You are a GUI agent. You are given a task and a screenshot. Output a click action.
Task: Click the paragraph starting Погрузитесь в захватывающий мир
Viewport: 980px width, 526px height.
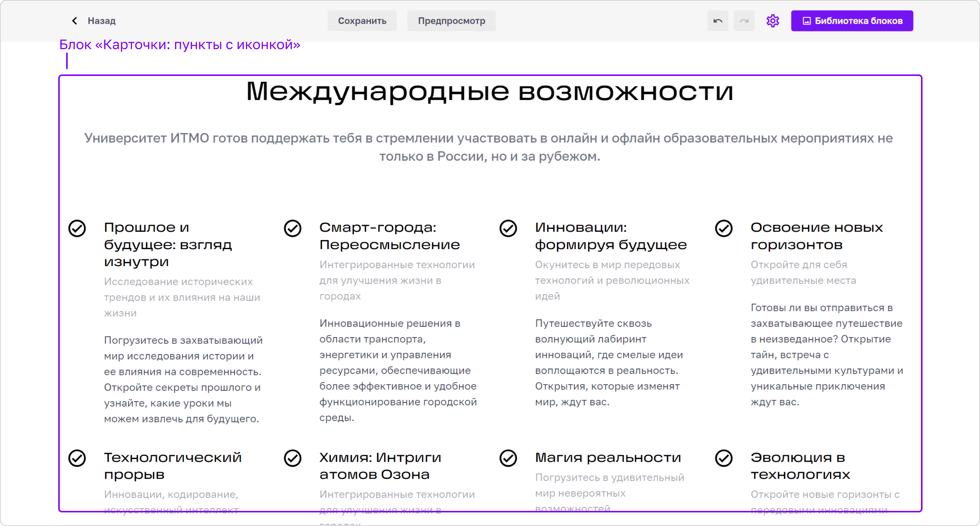183,379
